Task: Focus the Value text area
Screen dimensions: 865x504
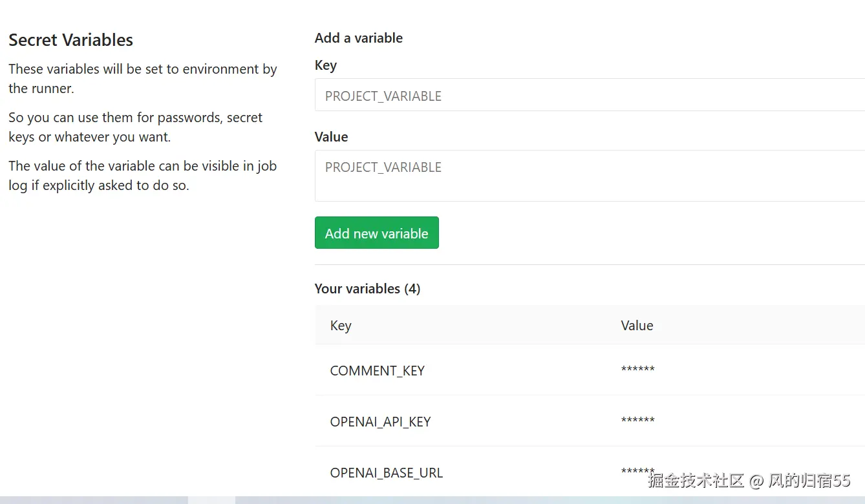Action: tap(588, 176)
